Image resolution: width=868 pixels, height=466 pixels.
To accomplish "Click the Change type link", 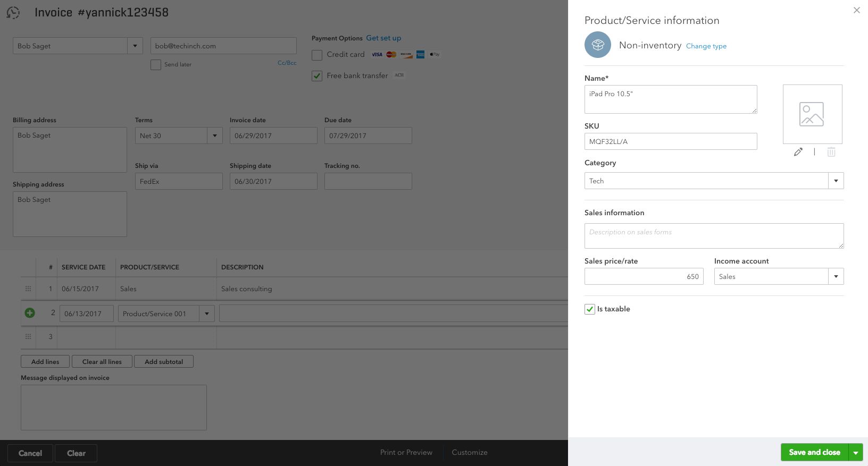I will pyautogui.click(x=706, y=46).
